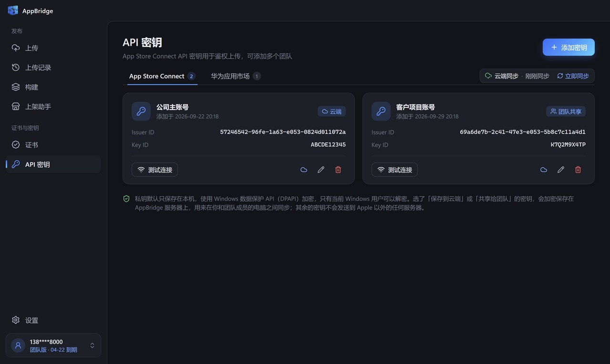Click the AppBridge logo icon
Screen dimensions: 610x364
point(13,10)
